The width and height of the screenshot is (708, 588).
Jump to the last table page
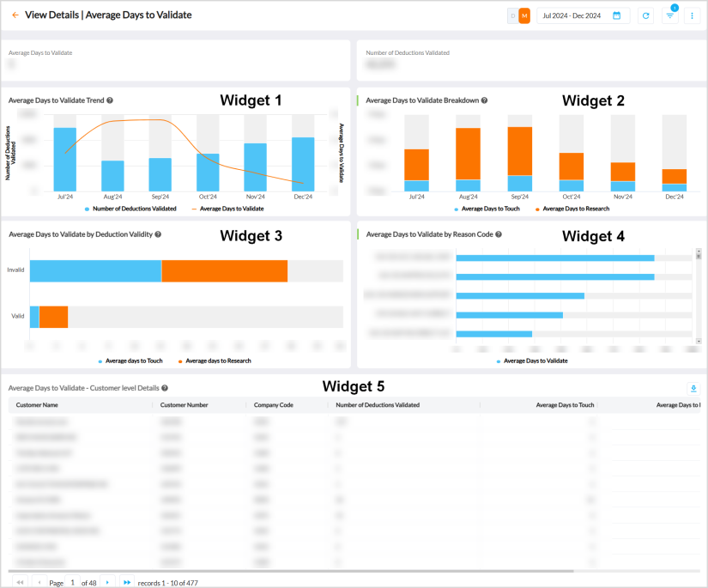coord(127,582)
